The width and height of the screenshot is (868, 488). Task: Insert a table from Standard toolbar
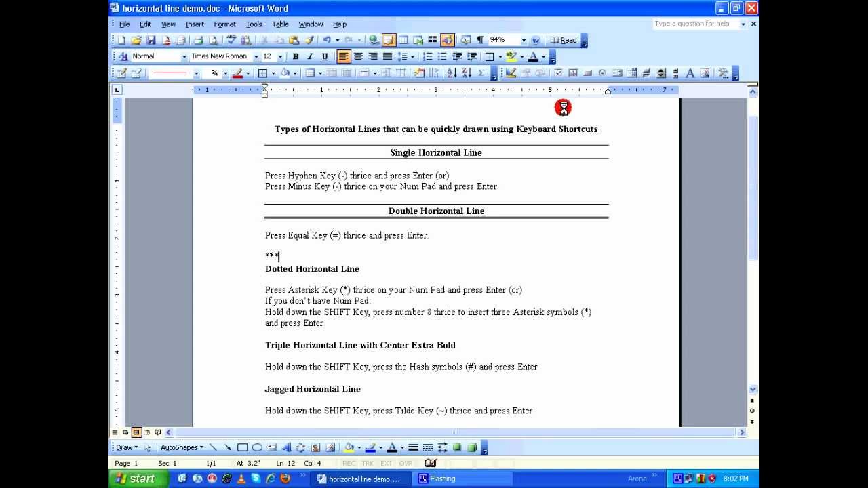pos(403,40)
